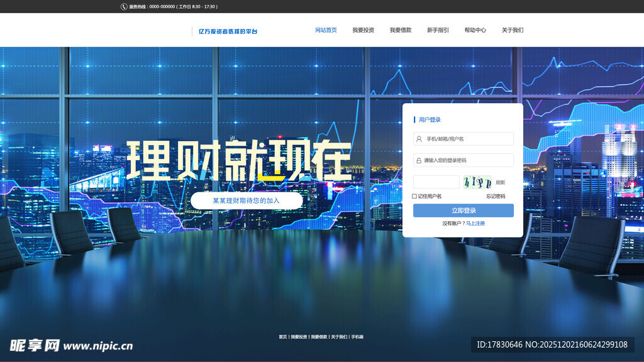Click 刷新 to refresh the captcha
The width and height of the screenshot is (644, 362).
tap(501, 182)
